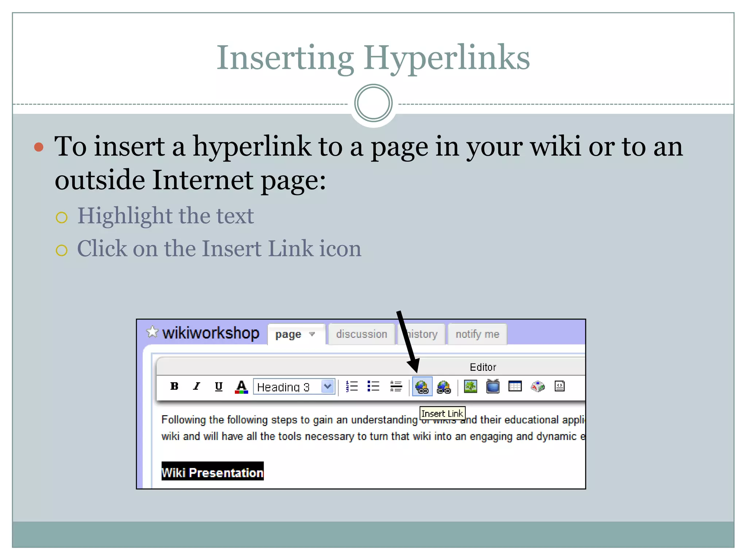Click the line starting 'Following the following steps'

pos(373,420)
